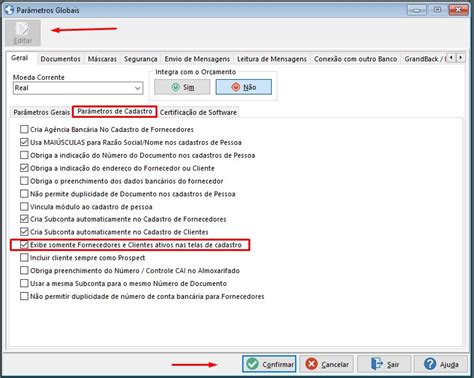Click the green Confirmar checkmark button
The height and width of the screenshot is (378, 474).
[x=269, y=364]
